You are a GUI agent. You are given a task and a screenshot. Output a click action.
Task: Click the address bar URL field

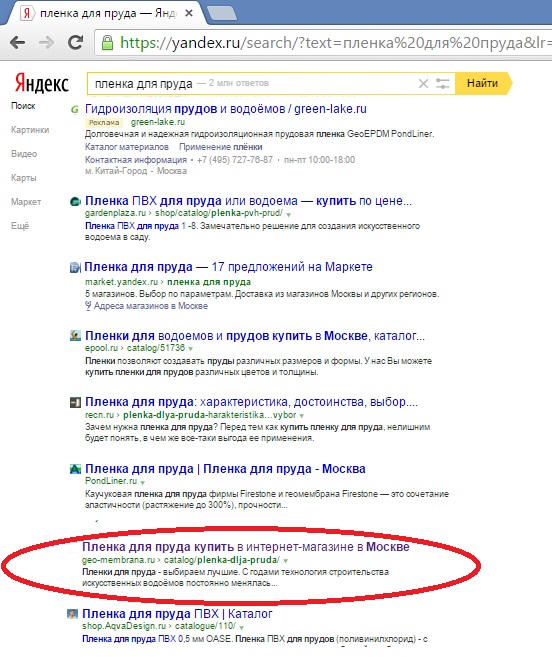pyautogui.click(x=323, y=43)
